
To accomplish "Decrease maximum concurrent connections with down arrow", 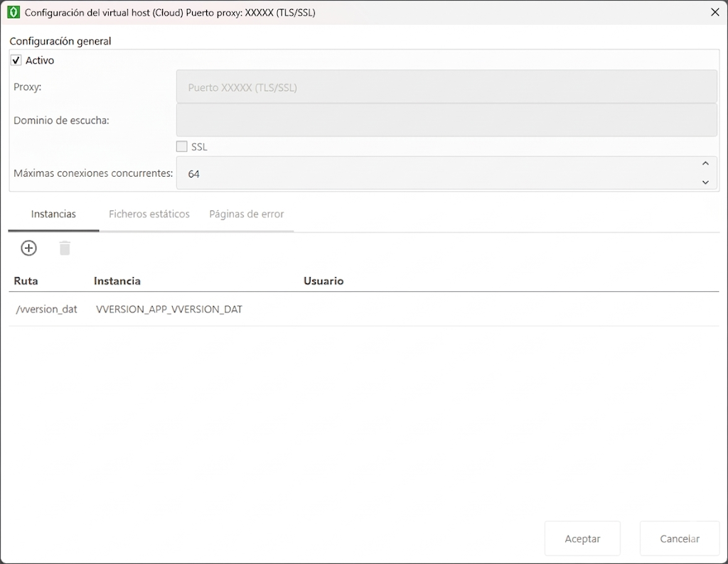I will tap(705, 183).
